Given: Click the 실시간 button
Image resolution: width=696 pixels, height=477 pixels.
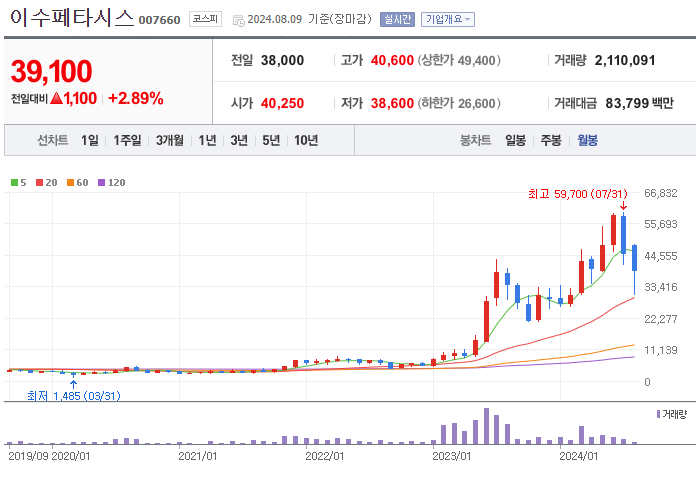Looking at the screenshot, I should coord(397,20).
